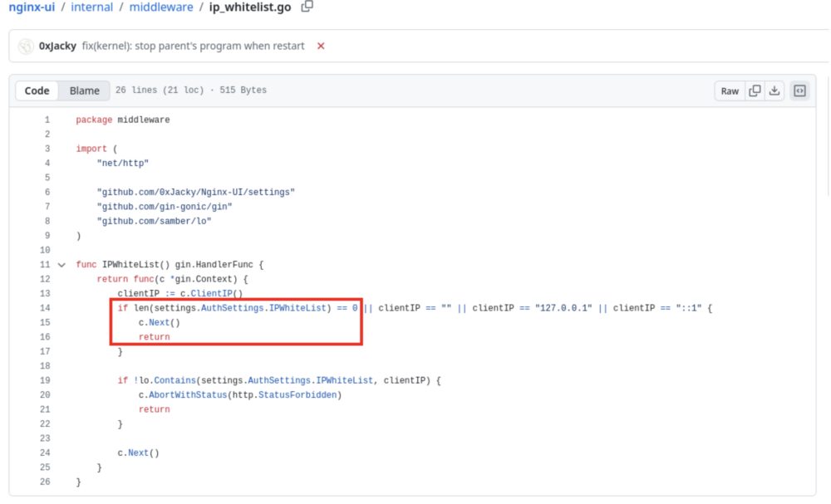Screen dimensions: 831x504
Task: Open the nginx-ui repository breadcrumb link
Action: (32, 7)
